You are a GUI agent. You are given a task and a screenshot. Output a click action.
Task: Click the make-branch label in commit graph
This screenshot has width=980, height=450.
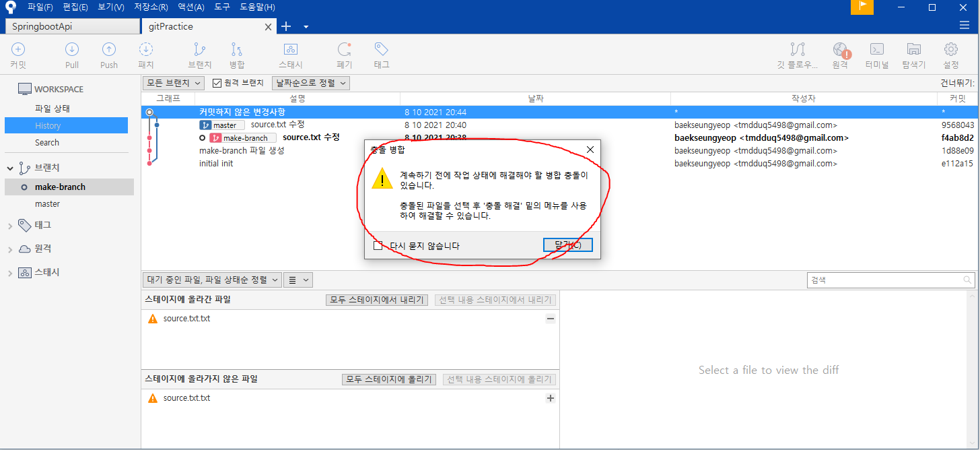coord(244,138)
